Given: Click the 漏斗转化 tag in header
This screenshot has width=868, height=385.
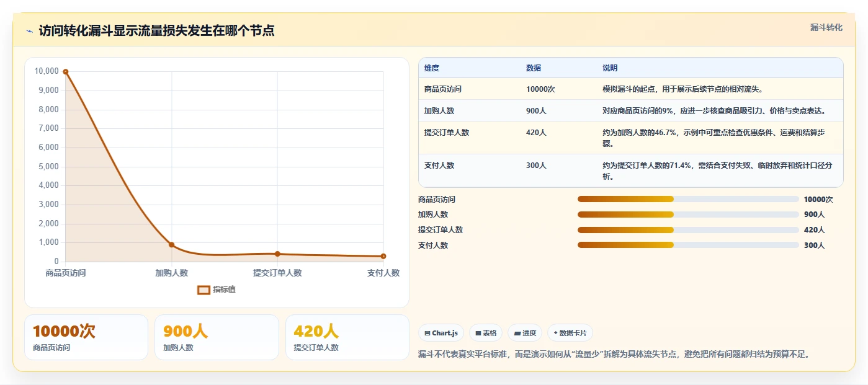Looking at the screenshot, I should (826, 28).
